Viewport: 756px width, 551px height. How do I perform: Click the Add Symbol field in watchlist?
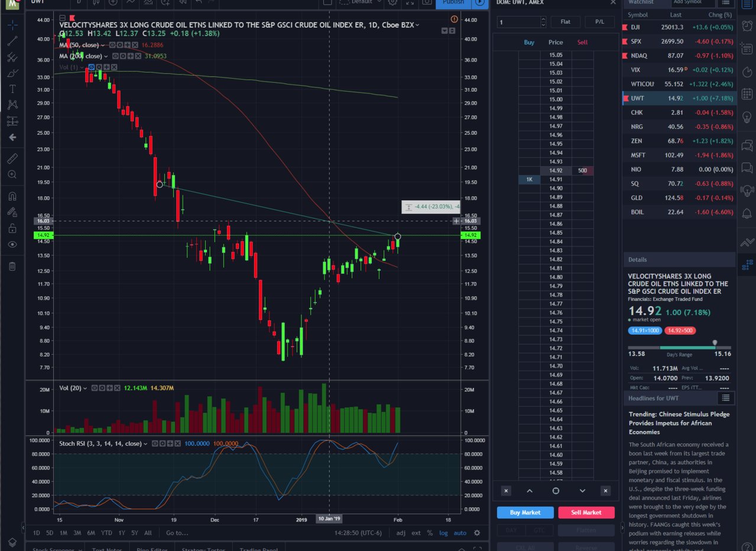(693, 2)
